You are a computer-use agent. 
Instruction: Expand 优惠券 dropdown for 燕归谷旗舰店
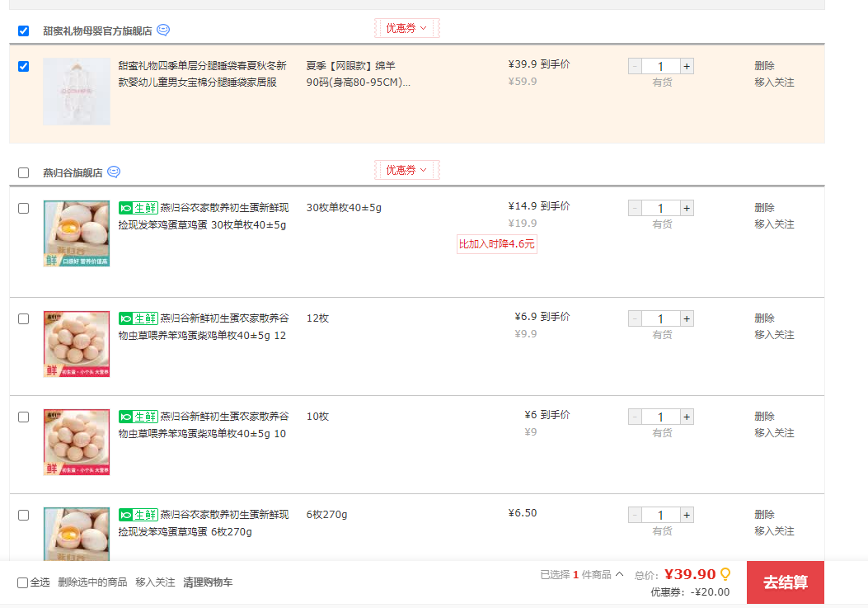pyautogui.click(x=406, y=171)
